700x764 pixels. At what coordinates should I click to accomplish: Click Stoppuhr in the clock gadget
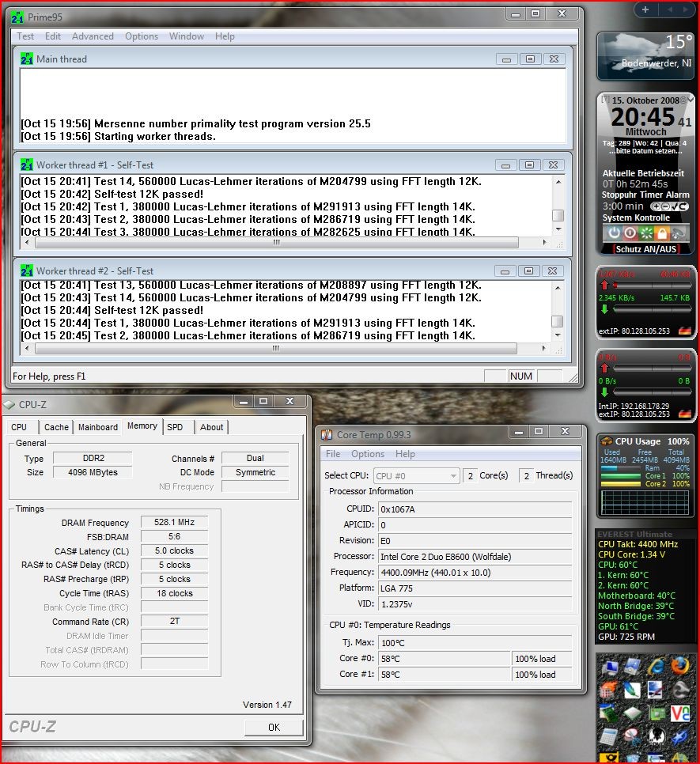click(x=619, y=195)
